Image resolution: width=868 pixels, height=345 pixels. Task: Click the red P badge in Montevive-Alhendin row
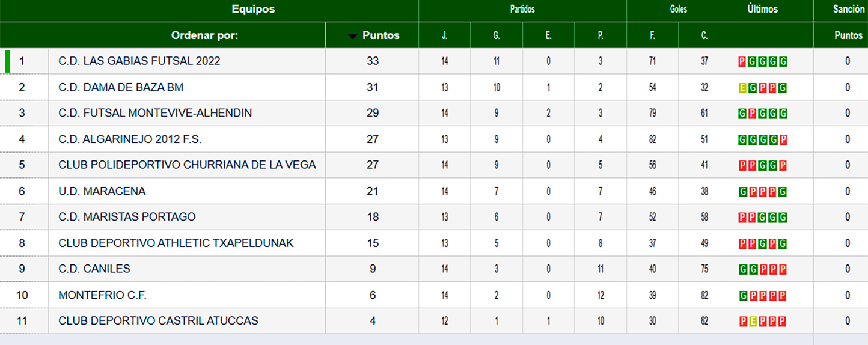(753, 114)
